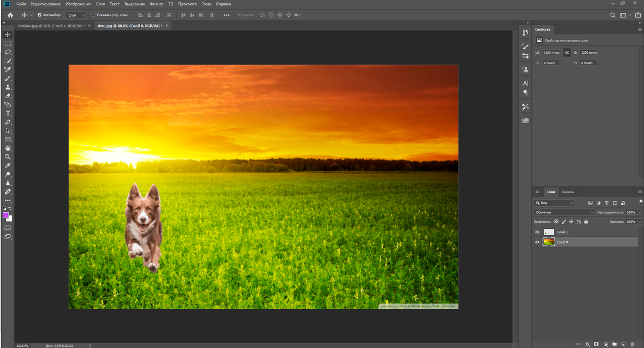
Task: Open the Выделение menu
Action: coord(134,4)
